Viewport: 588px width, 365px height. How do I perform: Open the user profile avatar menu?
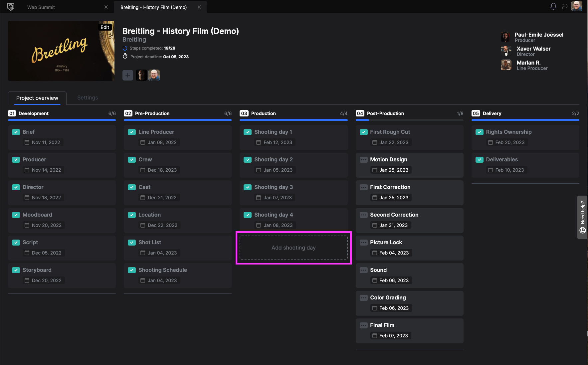(x=577, y=6)
